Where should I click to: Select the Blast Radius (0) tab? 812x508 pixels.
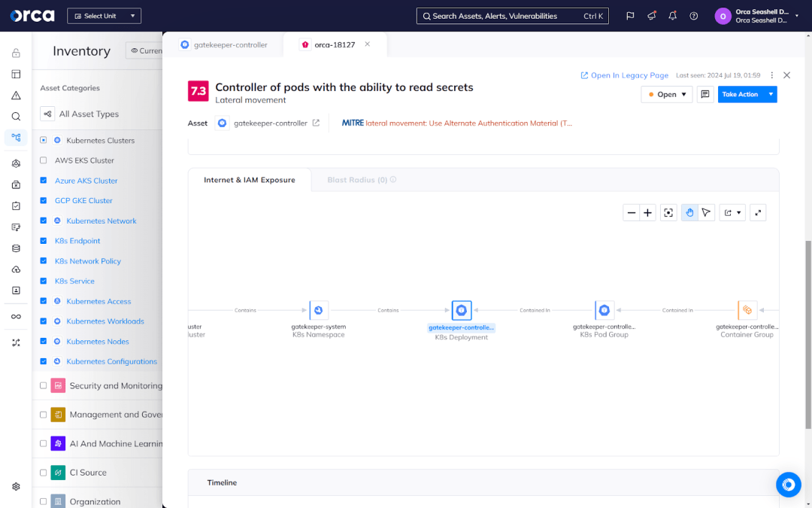point(362,180)
